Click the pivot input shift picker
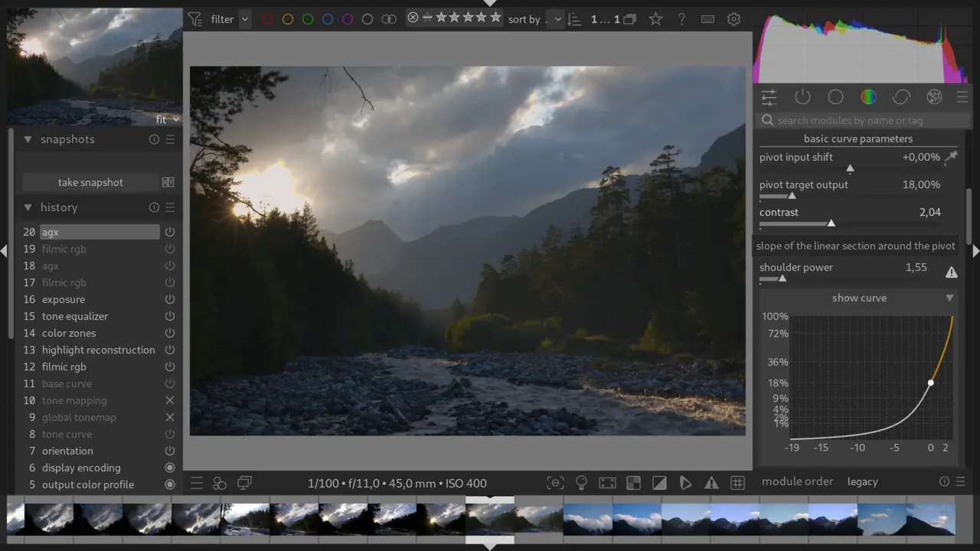The image size is (980, 551). (x=951, y=158)
